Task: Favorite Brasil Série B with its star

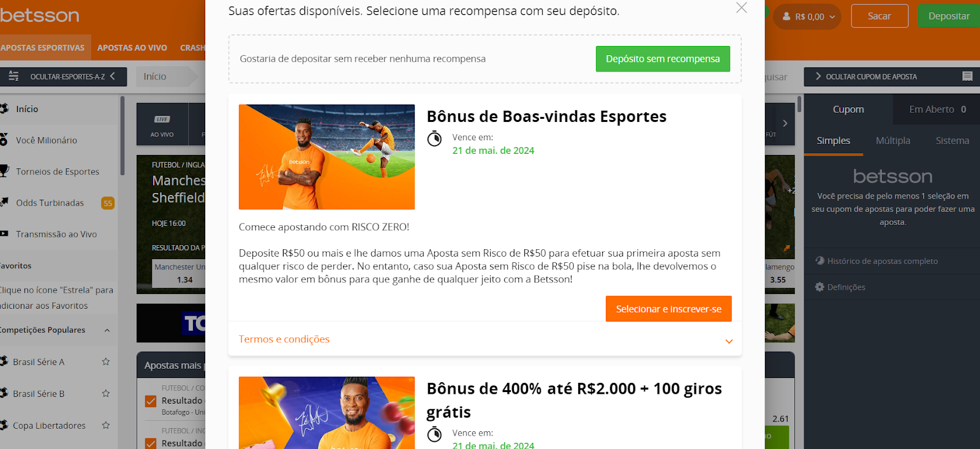Action: coord(106,393)
